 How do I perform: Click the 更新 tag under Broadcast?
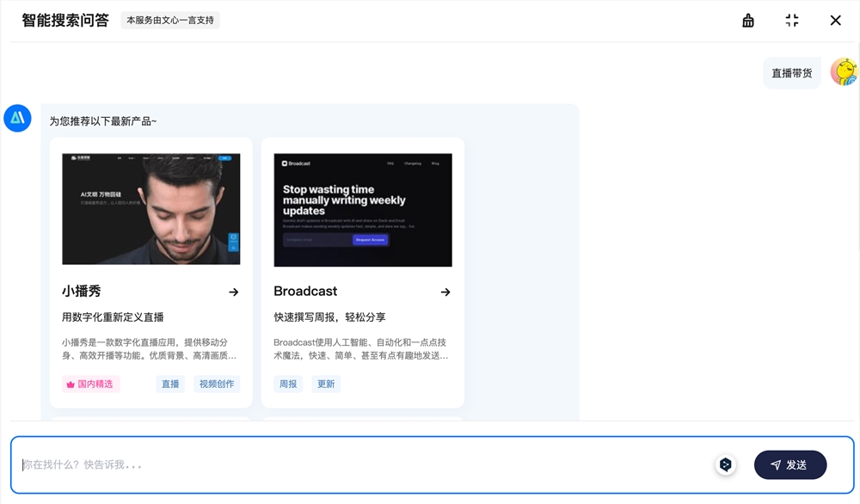[327, 384]
